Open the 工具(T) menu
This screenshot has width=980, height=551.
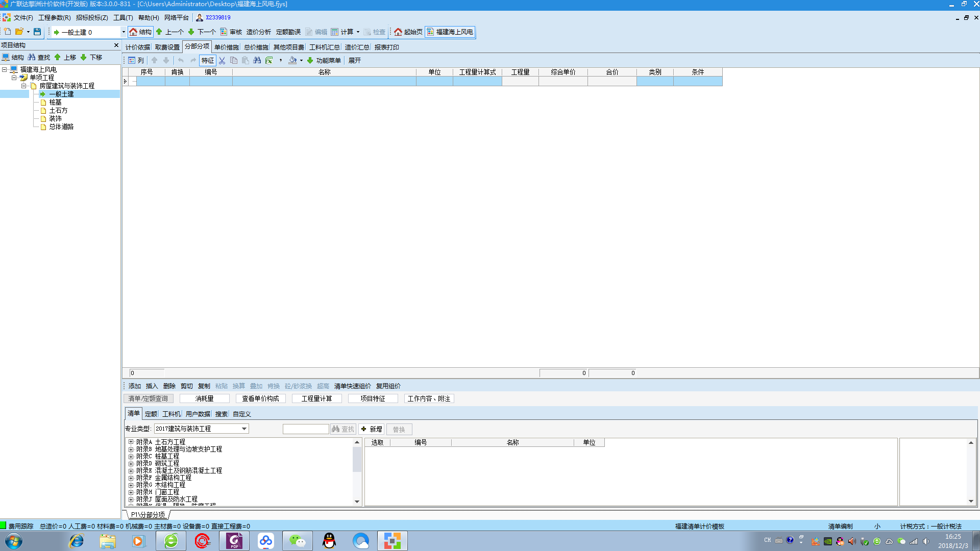point(123,17)
